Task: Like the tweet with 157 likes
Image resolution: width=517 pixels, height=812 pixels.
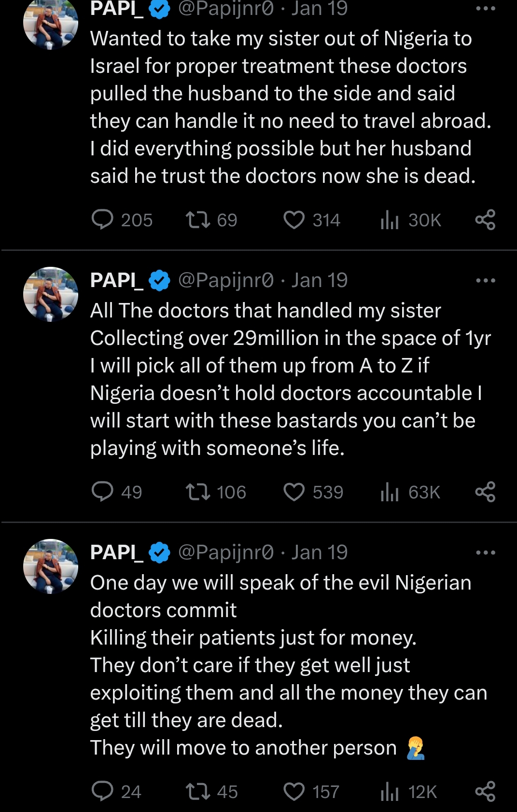Action: (294, 792)
